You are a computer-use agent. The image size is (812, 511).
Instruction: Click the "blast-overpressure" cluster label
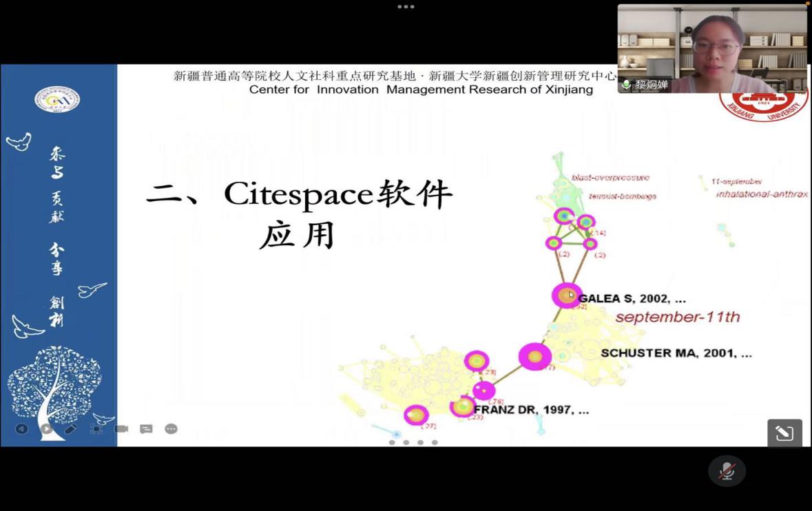[x=611, y=178]
